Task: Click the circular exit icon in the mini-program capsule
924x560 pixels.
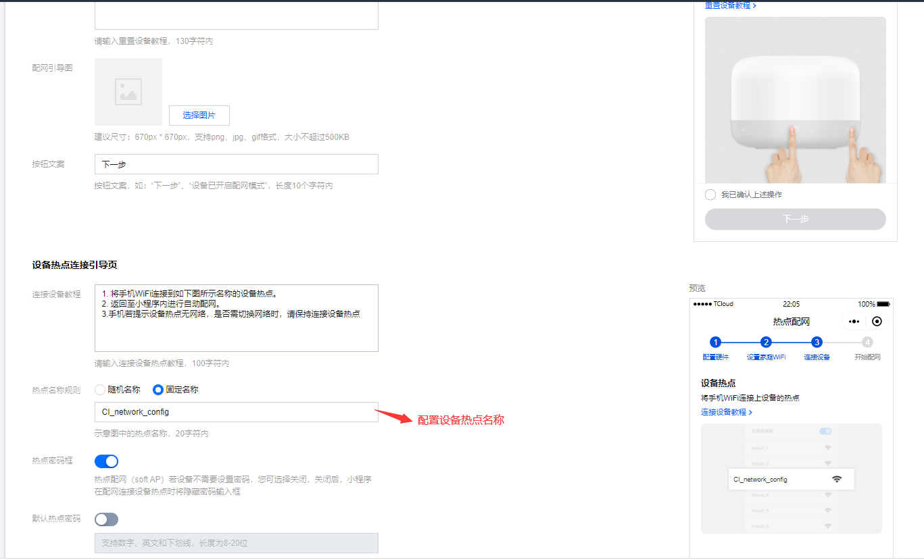Action: (877, 321)
